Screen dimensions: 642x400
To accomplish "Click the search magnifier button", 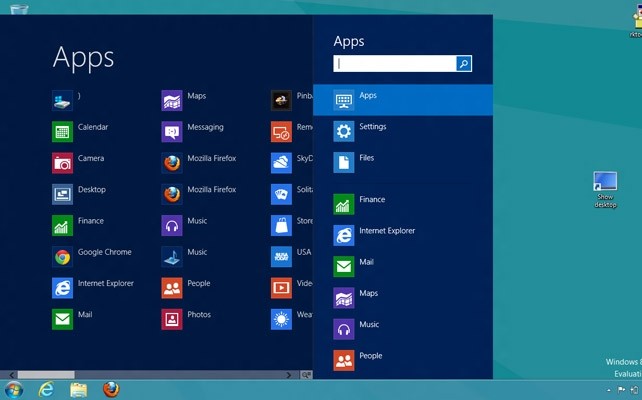I will [x=464, y=63].
